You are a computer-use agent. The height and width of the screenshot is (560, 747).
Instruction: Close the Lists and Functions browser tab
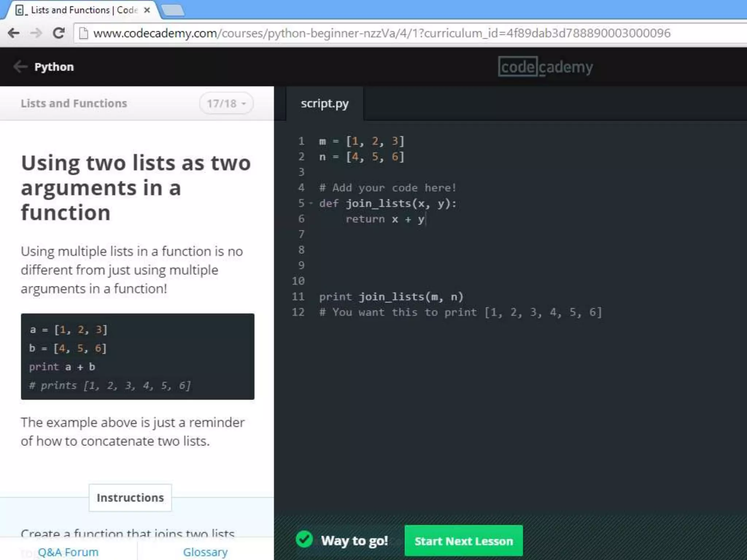tap(147, 10)
